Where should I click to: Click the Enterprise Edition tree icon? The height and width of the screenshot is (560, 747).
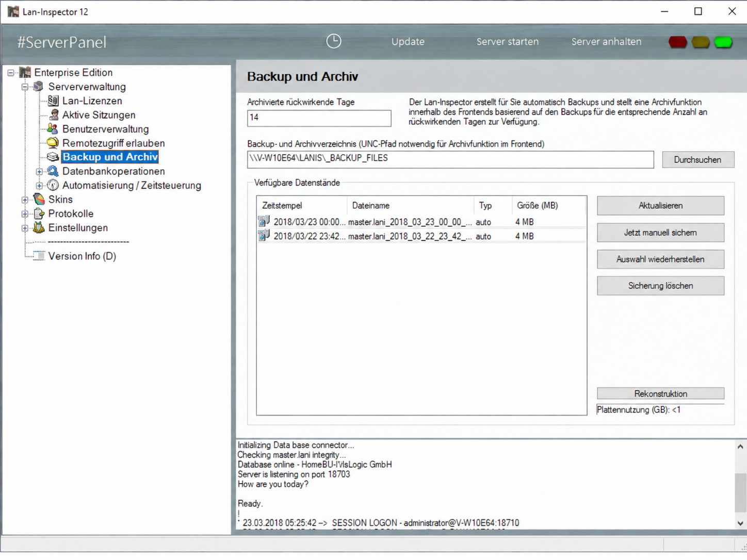[25, 72]
